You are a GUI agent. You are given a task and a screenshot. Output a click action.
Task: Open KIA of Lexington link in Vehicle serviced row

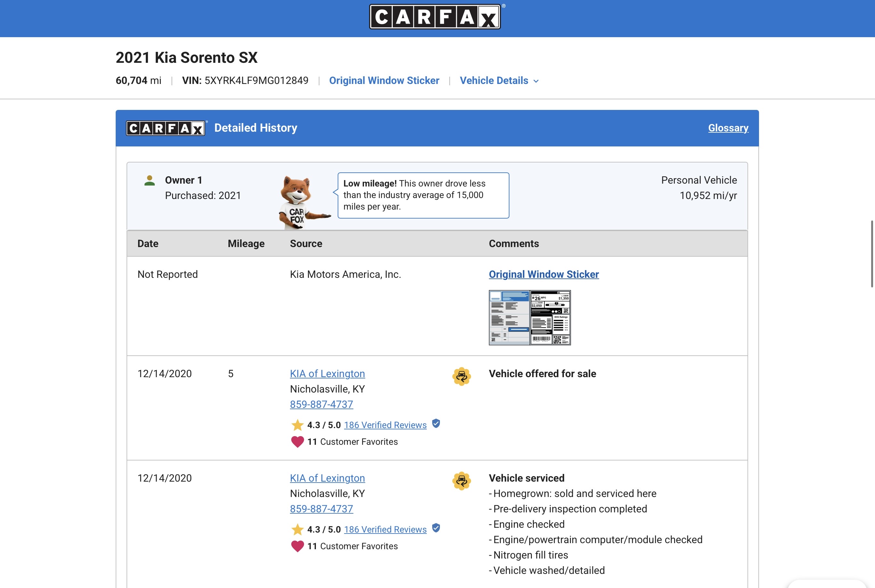pyautogui.click(x=327, y=478)
